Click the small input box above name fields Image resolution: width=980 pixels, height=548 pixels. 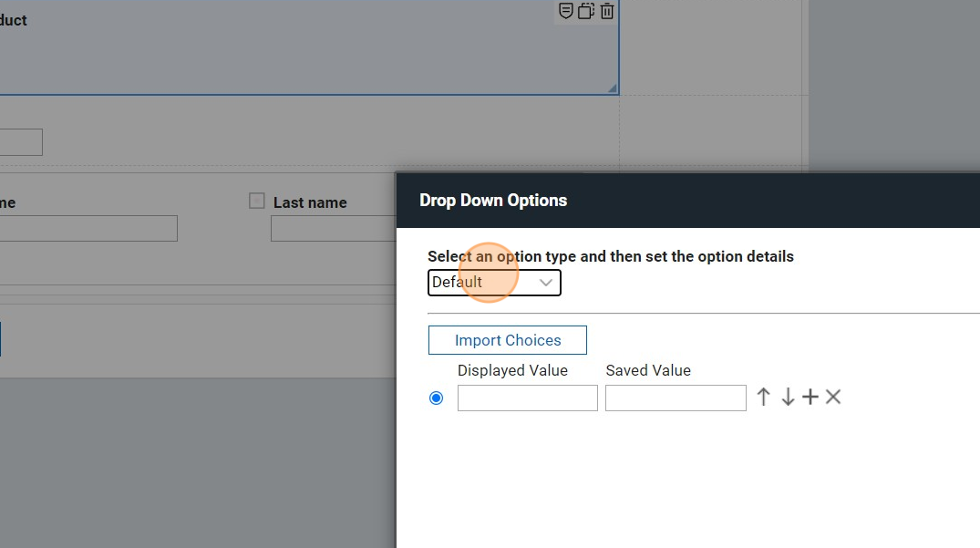[20, 142]
